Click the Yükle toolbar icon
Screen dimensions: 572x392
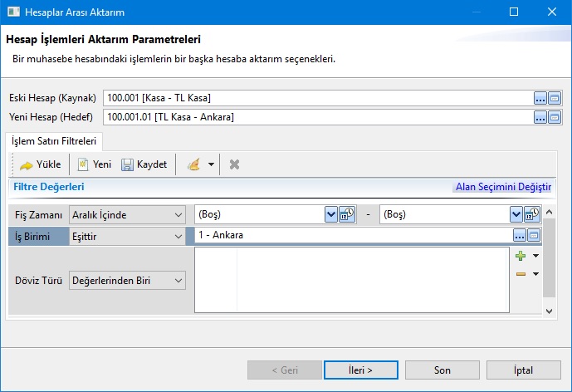pos(40,164)
